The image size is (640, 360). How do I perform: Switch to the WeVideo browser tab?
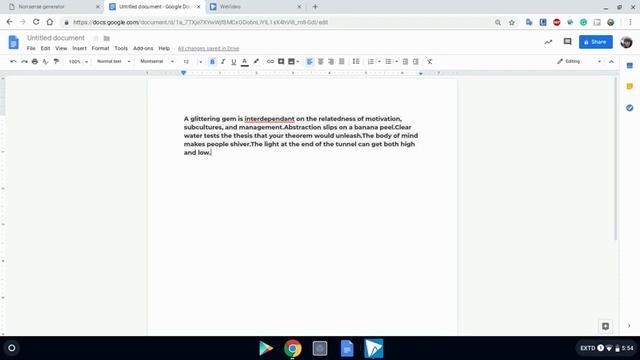click(255, 7)
